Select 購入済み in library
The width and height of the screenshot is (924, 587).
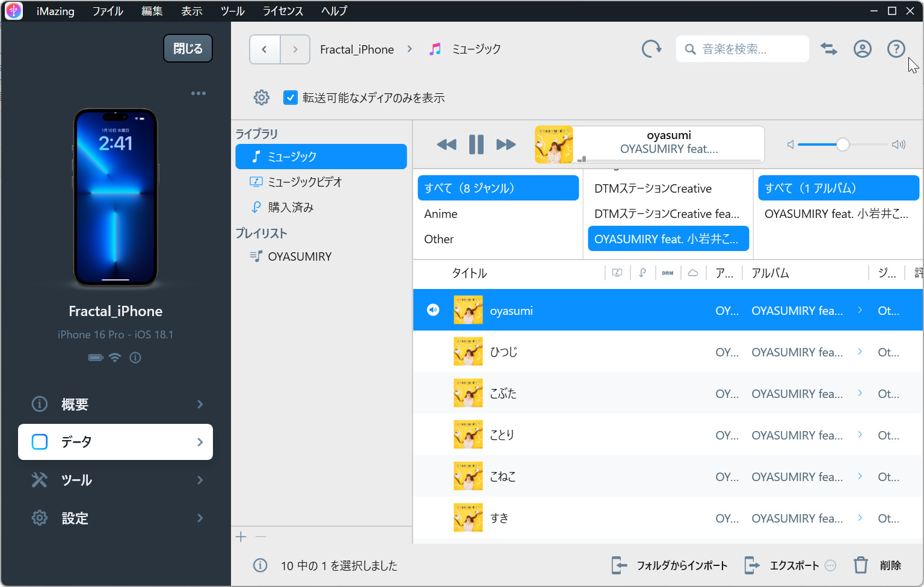[x=321, y=207]
